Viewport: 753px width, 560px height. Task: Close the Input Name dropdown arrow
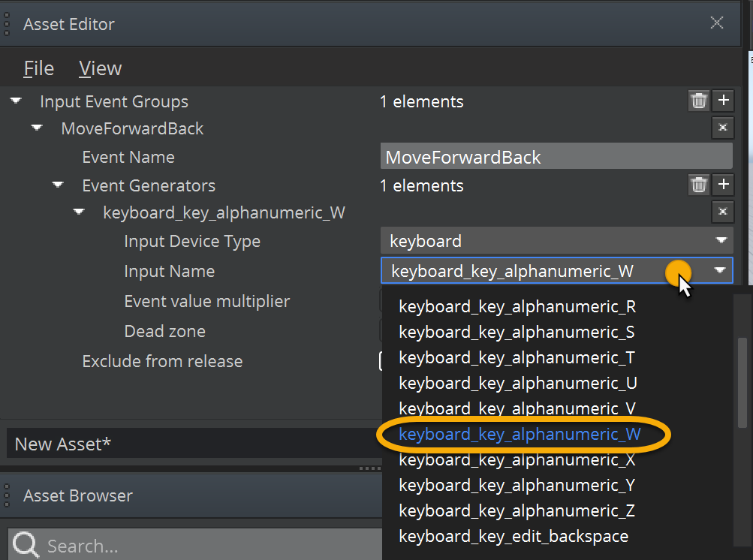[721, 270]
